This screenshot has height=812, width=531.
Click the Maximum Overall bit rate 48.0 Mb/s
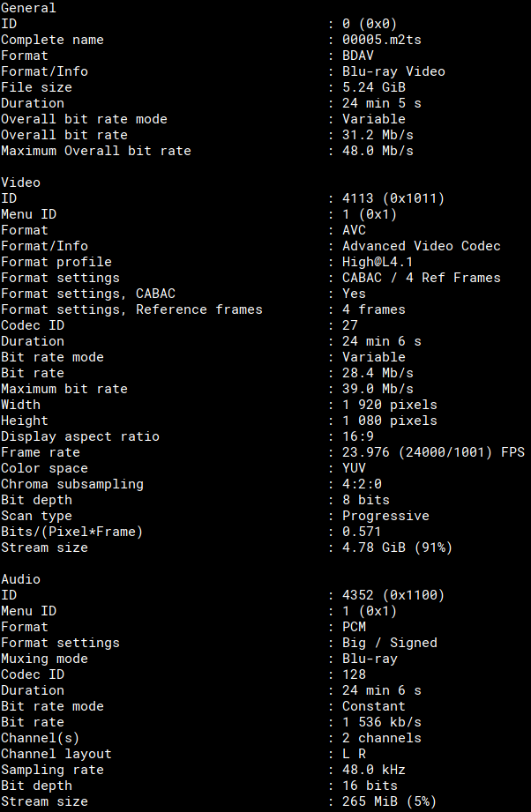click(x=378, y=151)
